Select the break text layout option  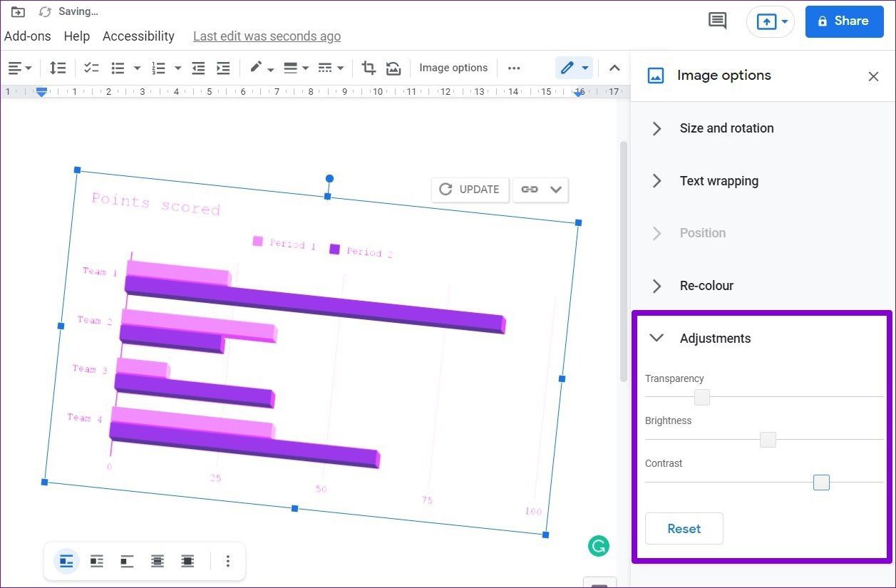click(x=127, y=561)
